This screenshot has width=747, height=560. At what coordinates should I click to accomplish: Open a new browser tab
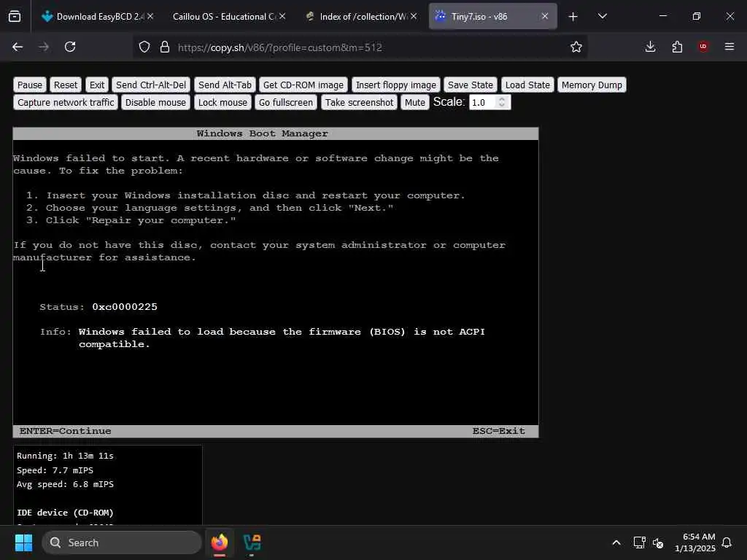coord(573,17)
